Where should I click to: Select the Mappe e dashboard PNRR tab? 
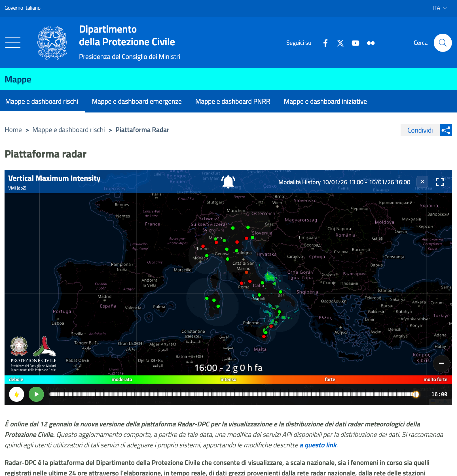click(232, 101)
